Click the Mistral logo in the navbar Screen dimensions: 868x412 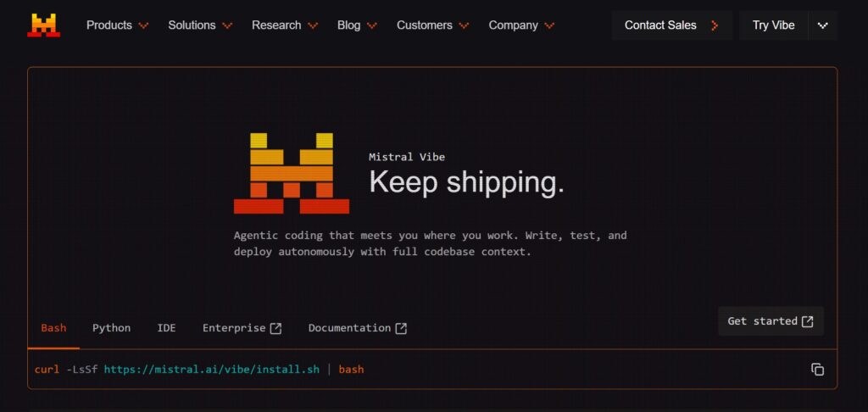(x=43, y=25)
